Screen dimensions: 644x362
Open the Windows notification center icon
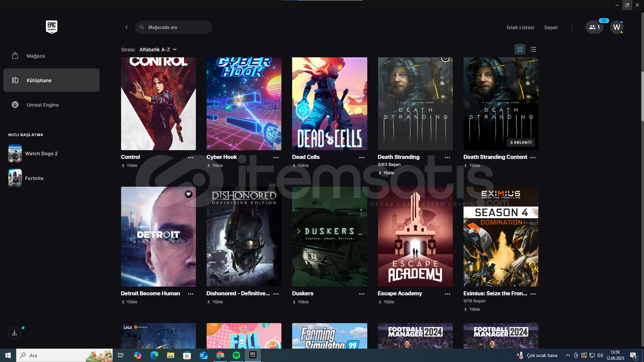point(634,355)
